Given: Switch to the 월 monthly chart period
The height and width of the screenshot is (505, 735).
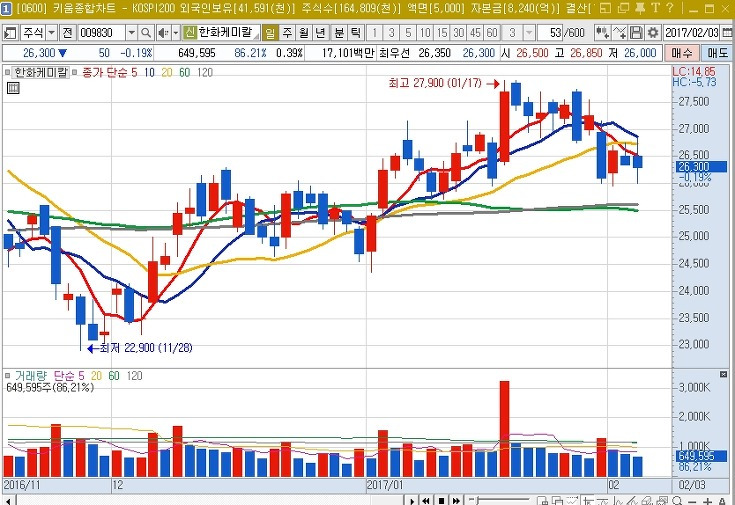Looking at the screenshot, I should [304, 33].
